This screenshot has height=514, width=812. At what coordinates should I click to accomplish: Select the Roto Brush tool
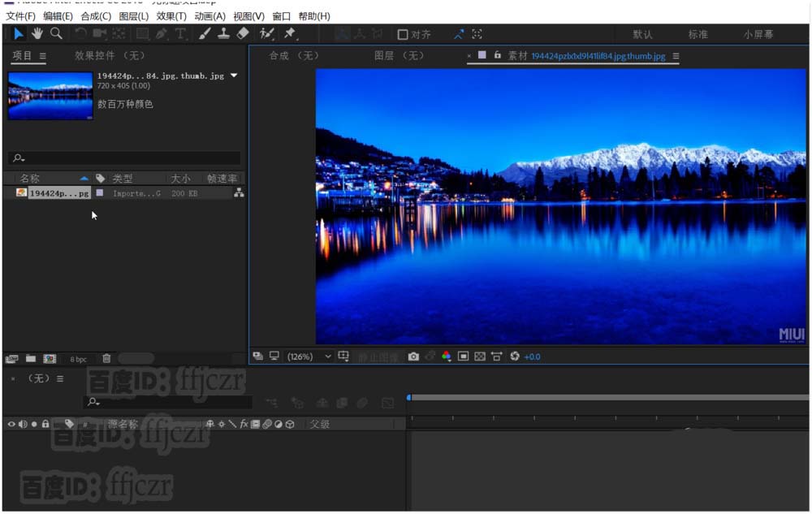266,34
